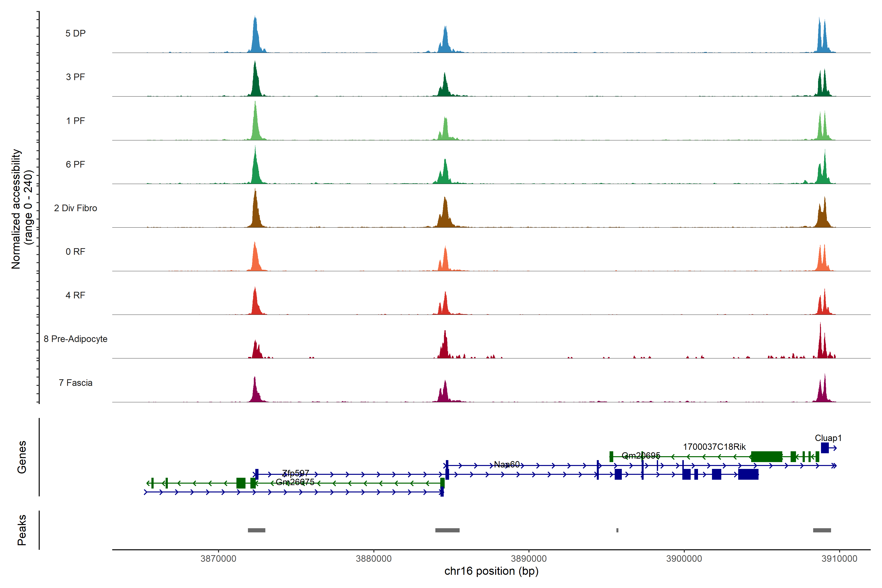Click the 1700037C18Rik gene label
882x588 pixels.
[714, 447]
